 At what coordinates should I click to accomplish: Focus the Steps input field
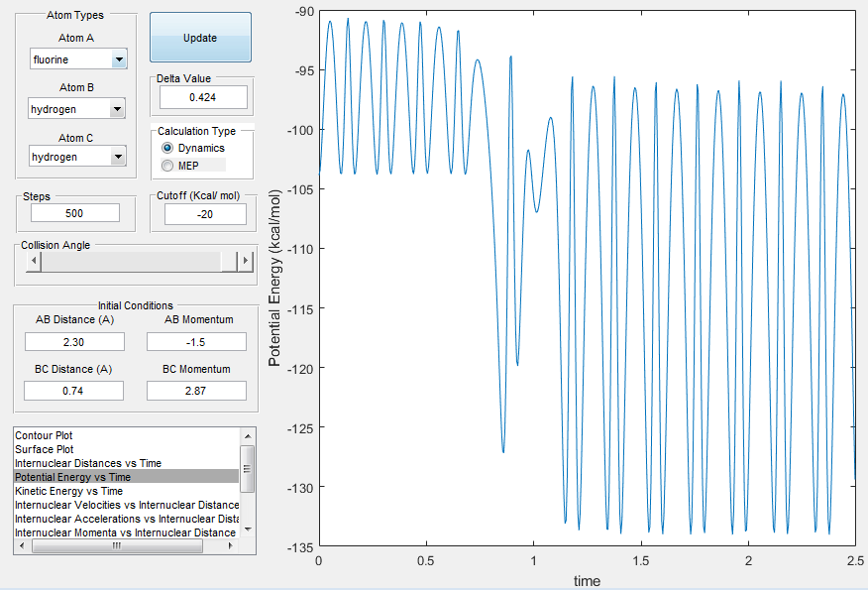coord(74,213)
